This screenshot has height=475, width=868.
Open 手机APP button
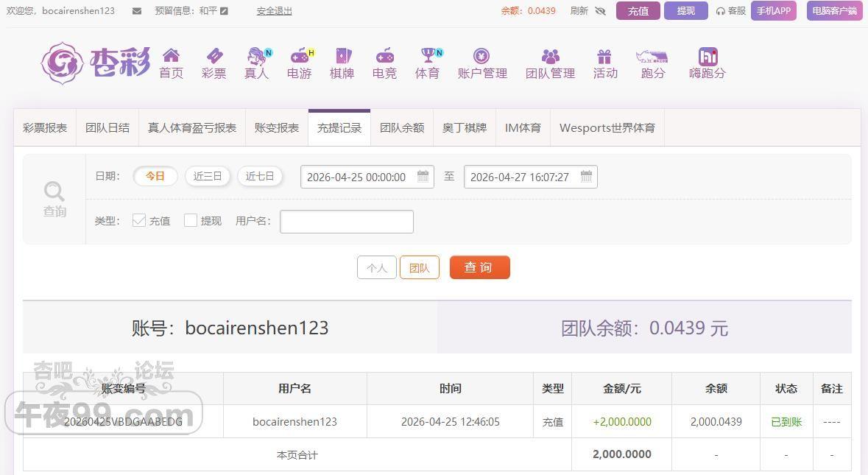[x=773, y=11]
